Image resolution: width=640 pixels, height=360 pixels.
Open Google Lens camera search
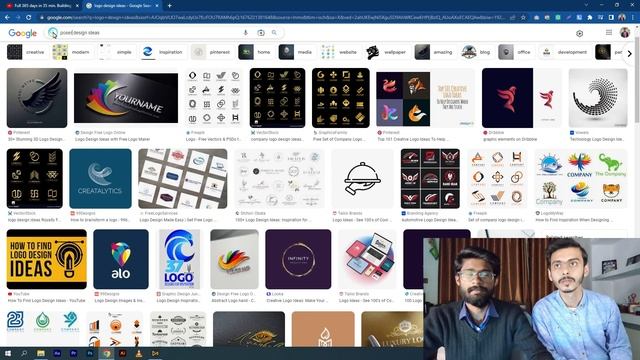[x=261, y=33]
